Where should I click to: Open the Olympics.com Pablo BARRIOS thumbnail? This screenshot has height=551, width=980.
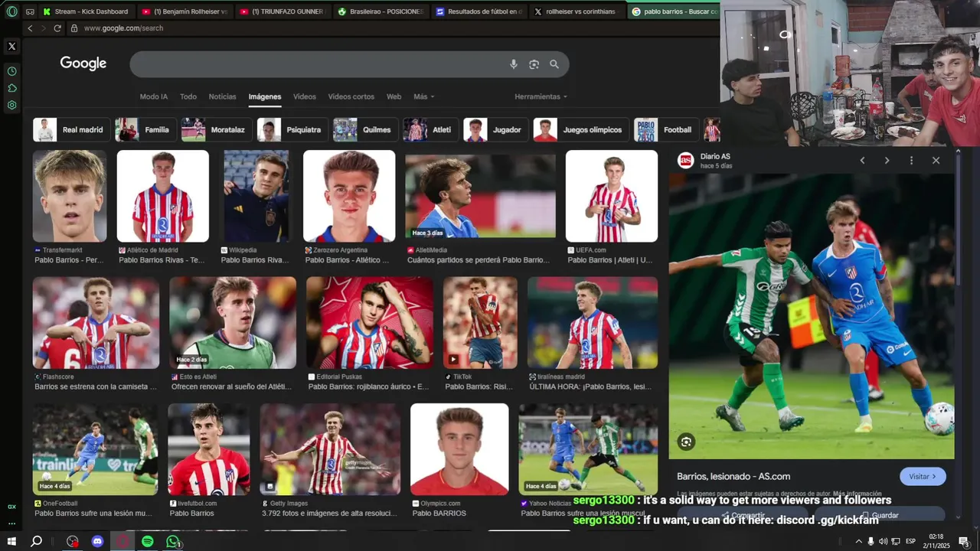point(459,449)
